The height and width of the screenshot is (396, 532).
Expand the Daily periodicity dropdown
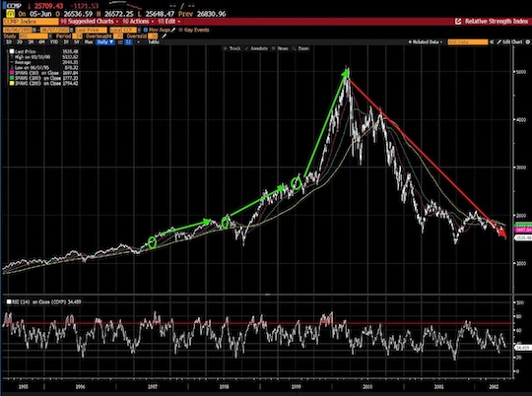(x=104, y=42)
